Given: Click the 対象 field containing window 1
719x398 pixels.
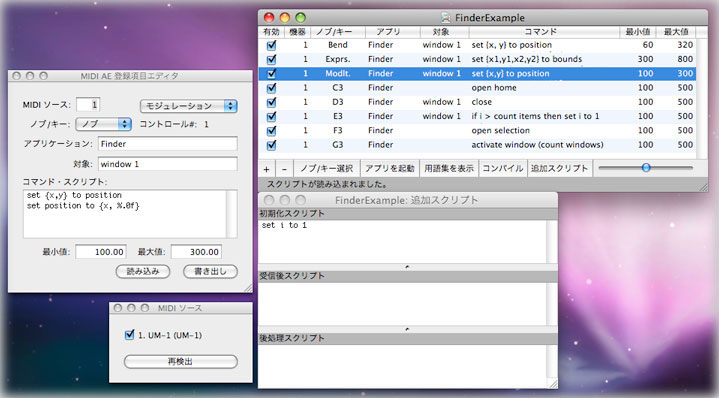Looking at the screenshot, I should tap(167, 164).
